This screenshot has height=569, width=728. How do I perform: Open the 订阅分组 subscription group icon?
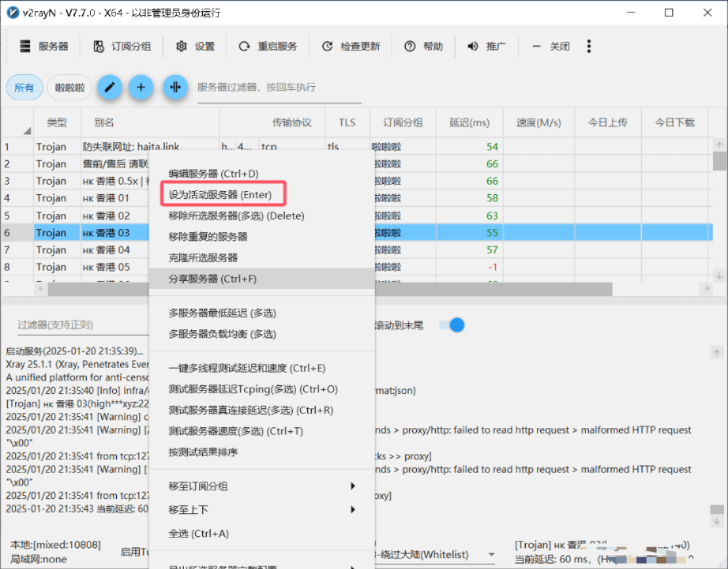click(99, 46)
